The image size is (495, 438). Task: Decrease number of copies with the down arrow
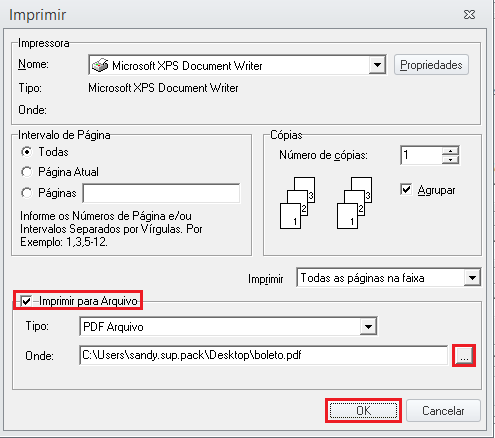[450, 160]
